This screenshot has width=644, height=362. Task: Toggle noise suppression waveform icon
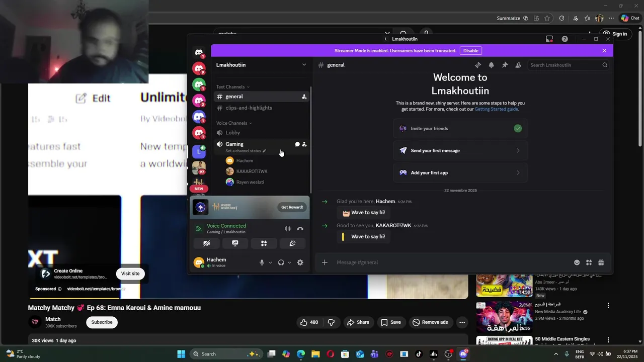coord(288,229)
